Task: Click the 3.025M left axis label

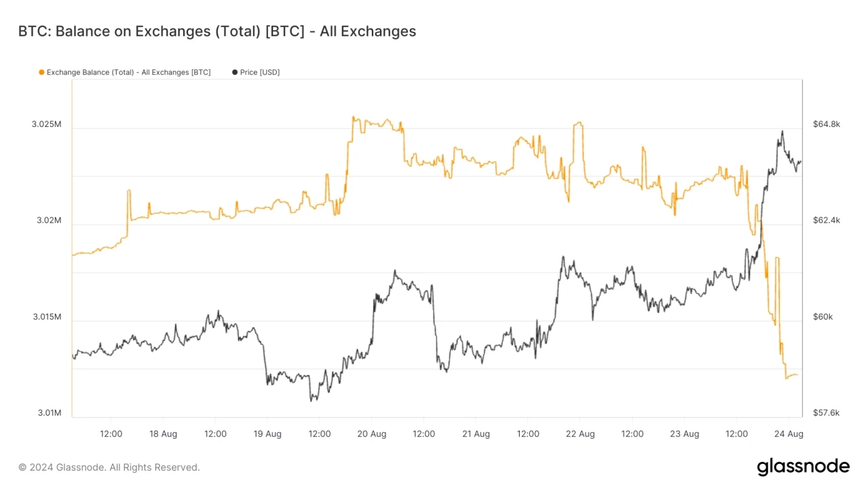Action: tap(46, 125)
